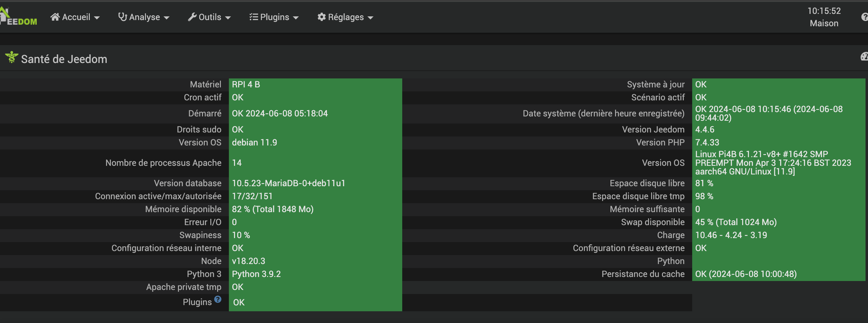Open the Analyse menu label
The image size is (868, 323).
pos(145,17)
